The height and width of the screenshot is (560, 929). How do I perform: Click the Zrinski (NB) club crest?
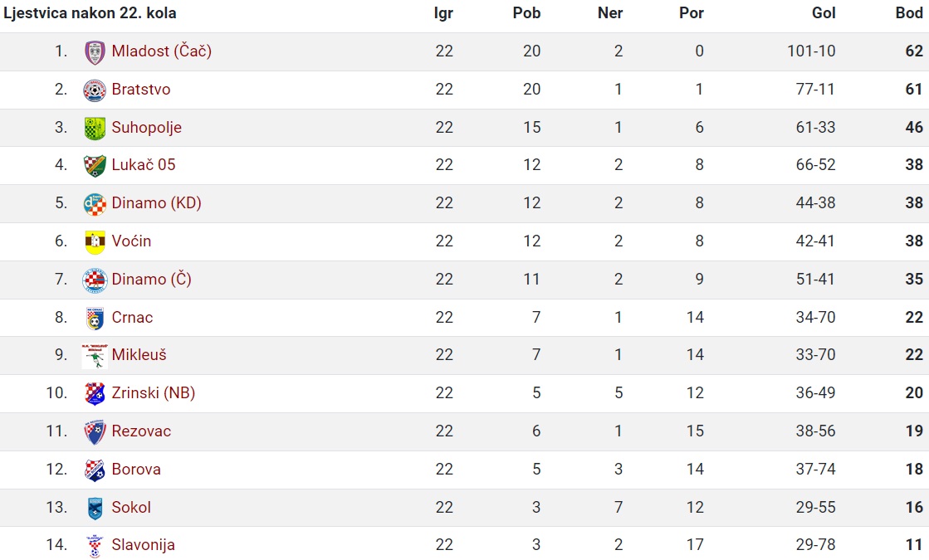tap(95, 393)
